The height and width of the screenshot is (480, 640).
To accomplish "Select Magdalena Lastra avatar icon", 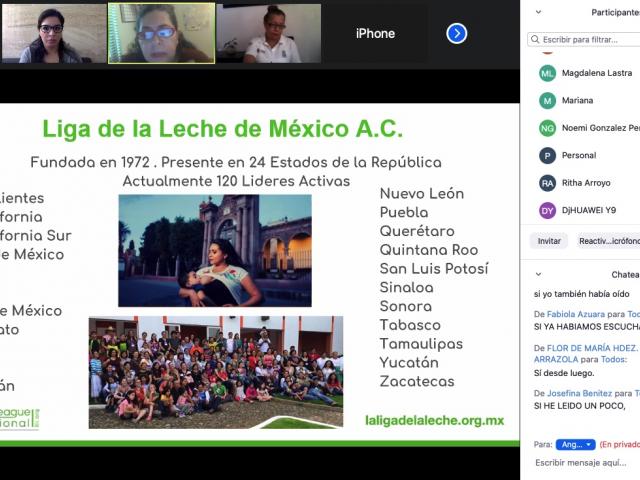I will coord(547,73).
